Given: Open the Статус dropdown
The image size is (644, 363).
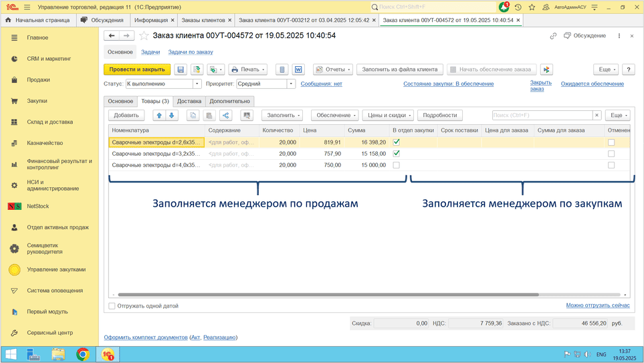Looking at the screenshot, I should (197, 84).
